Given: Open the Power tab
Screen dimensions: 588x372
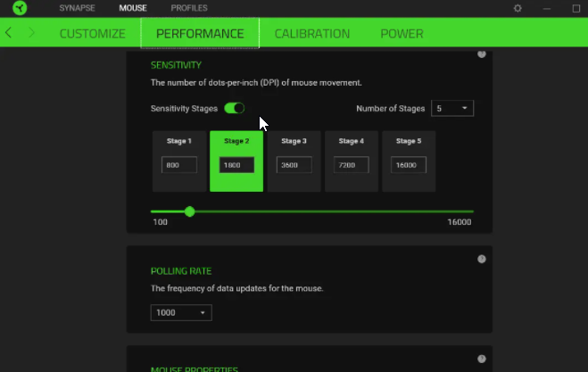Looking at the screenshot, I should point(402,34).
